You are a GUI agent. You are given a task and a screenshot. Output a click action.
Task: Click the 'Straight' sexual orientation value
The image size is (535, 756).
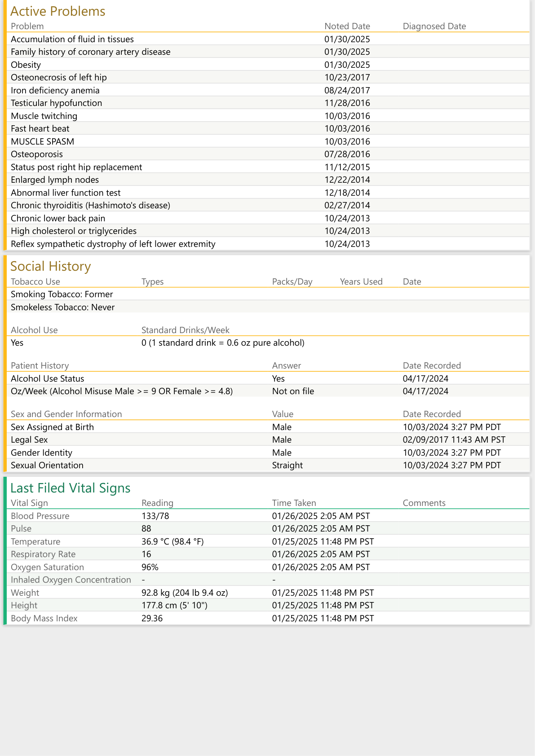pos(287,465)
